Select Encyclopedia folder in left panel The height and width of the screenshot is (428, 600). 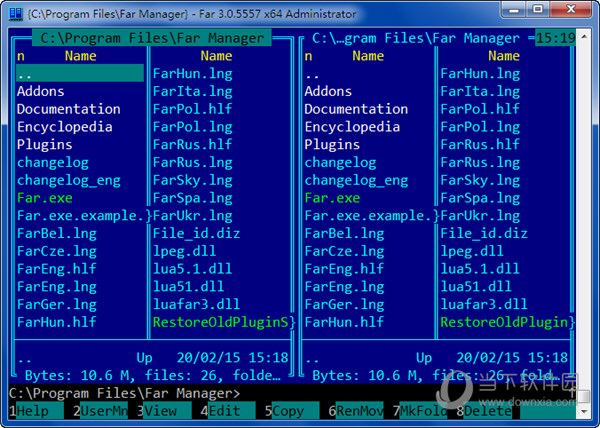[65, 127]
